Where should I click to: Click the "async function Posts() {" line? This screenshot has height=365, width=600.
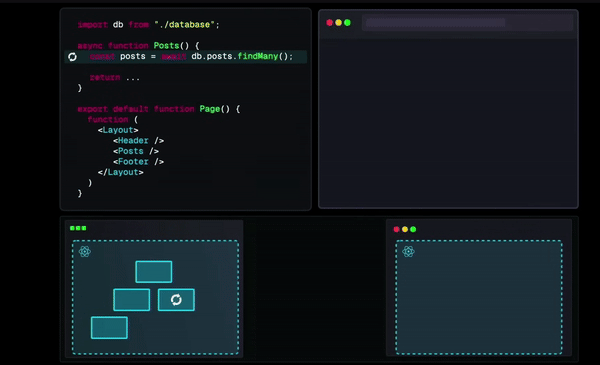click(x=138, y=46)
